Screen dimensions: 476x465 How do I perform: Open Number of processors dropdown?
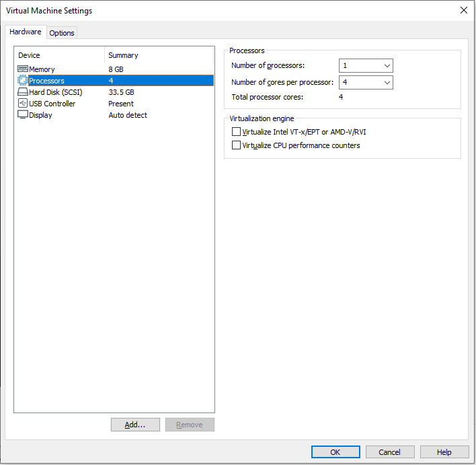pyautogui.click(x=366, y=66)
